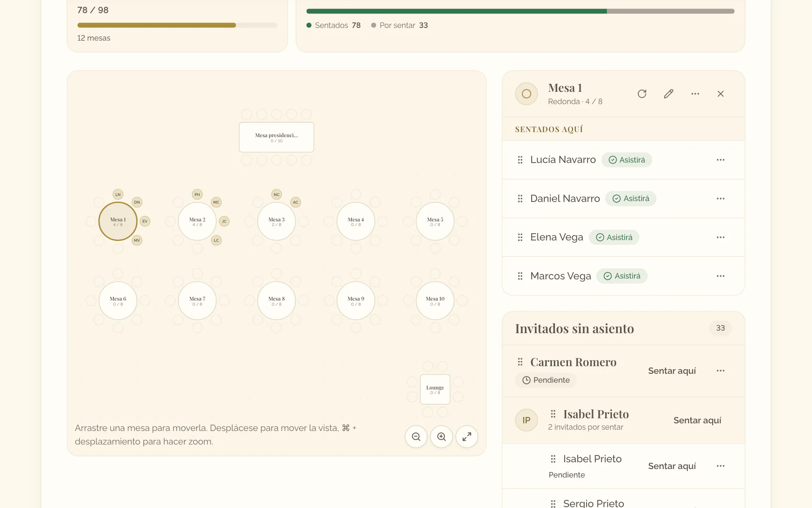Viewport: 812px width, 508px height.
Task: Grab the drag handle for Lucía Navarro
Action: click(x=520, y=160)
